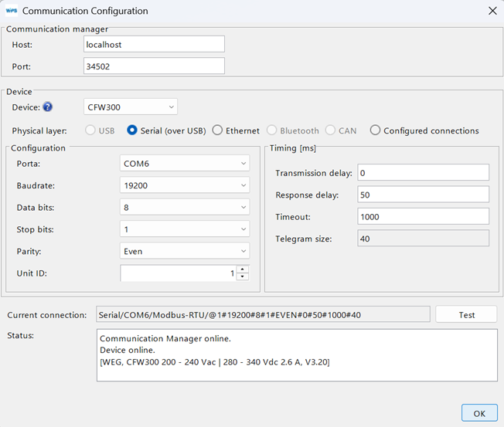The width and height of the screenshot is (504, 427).
Task: Expand the Data bits dropdown
Action: pyautogui.click(x=185, y=208)
